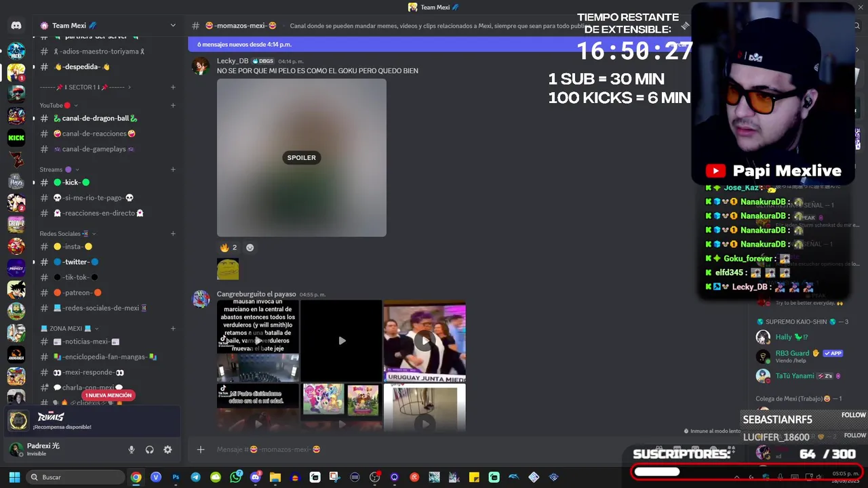
Task: Open the Team Mexi server icon
Action: coord(16,52)
